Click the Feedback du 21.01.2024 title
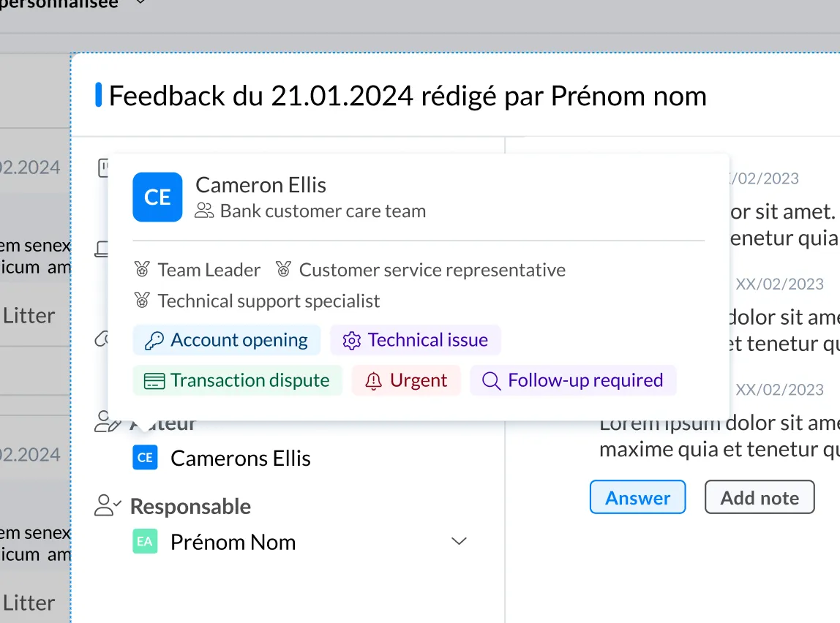The image size is (840, 623). (408, 96)
